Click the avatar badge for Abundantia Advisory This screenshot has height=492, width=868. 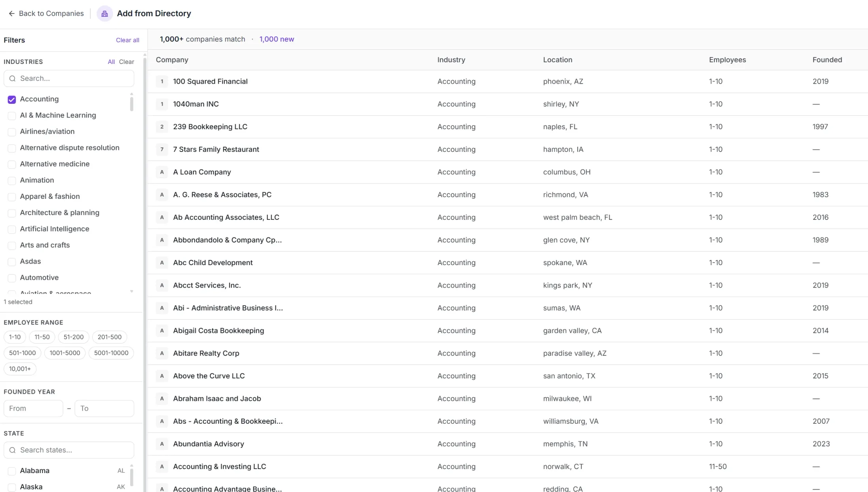(x=162, y=444)
